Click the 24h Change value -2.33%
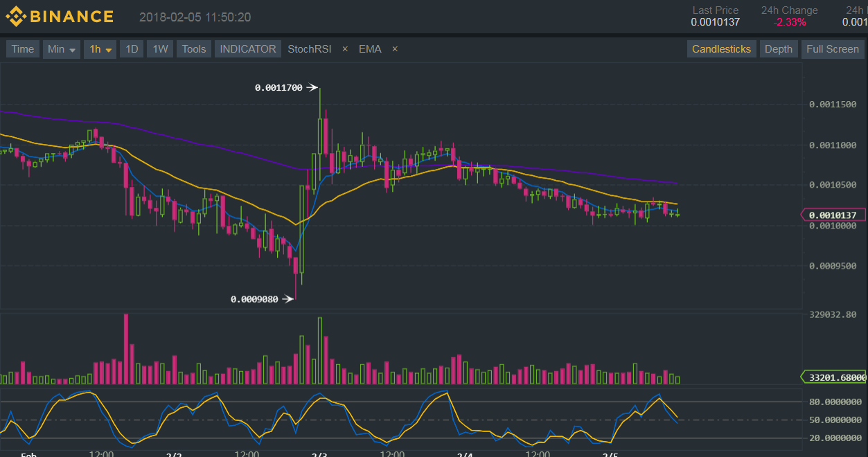This screenshot has height=457, width=868. click(790, 22)
